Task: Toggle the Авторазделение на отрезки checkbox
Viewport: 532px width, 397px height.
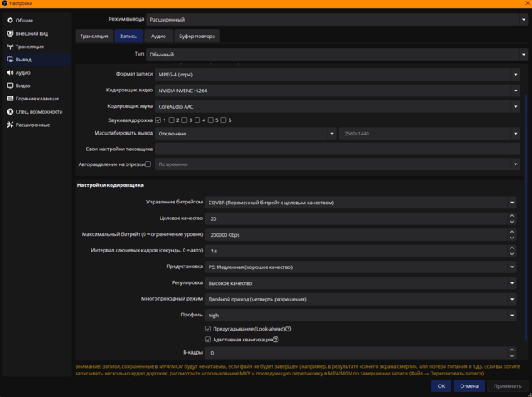Action: pyautogui.click(x=149, y=164)
